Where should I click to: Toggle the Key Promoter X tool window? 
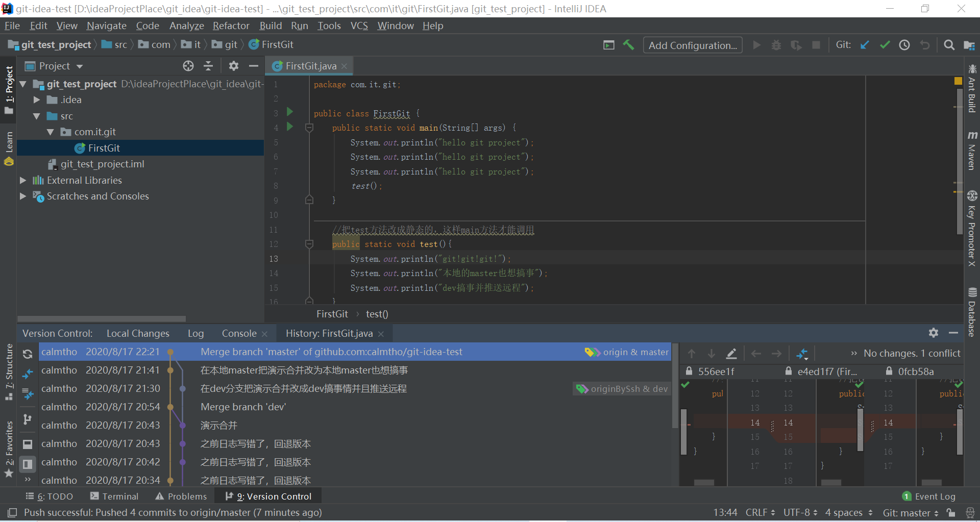(972, 229)
